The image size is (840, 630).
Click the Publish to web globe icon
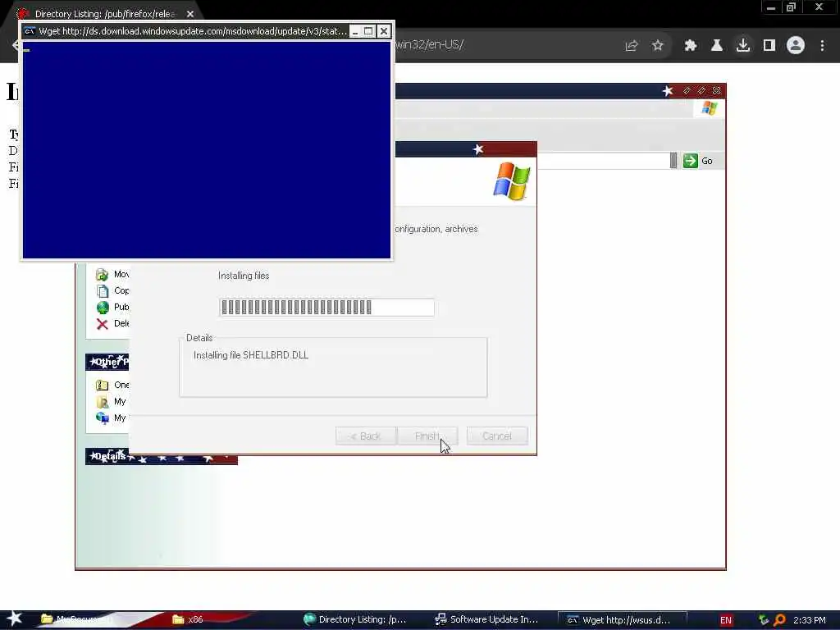103,308
